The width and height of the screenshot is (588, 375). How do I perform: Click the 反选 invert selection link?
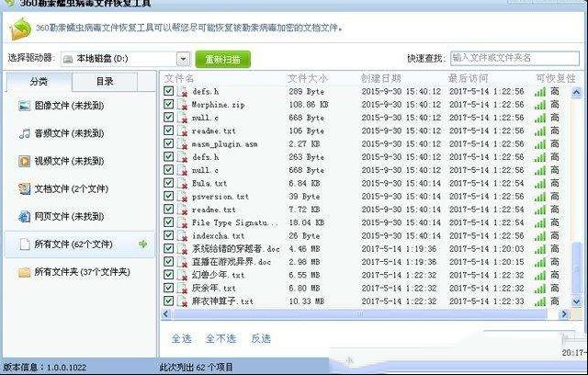point(261,338)
